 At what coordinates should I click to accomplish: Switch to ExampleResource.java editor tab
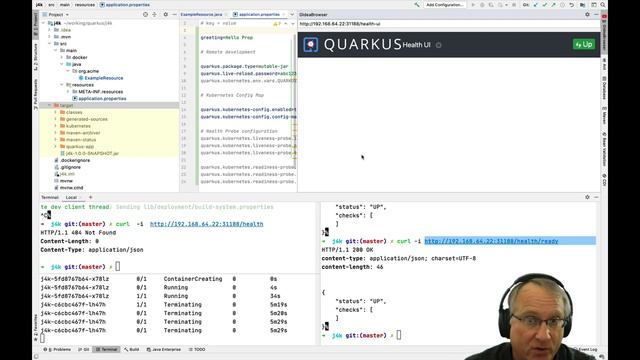click(x=202, y=14)
